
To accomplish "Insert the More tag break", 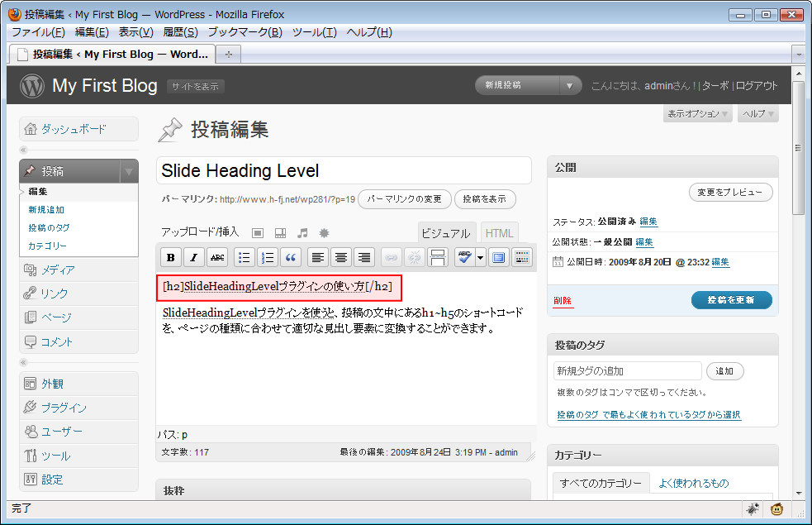I will pyautogui.click(x=438, y=257).
